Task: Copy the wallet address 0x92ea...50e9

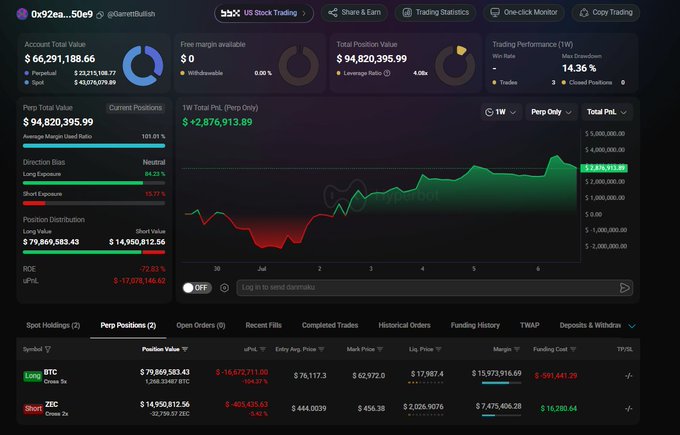Action: [x=100, y=15]
